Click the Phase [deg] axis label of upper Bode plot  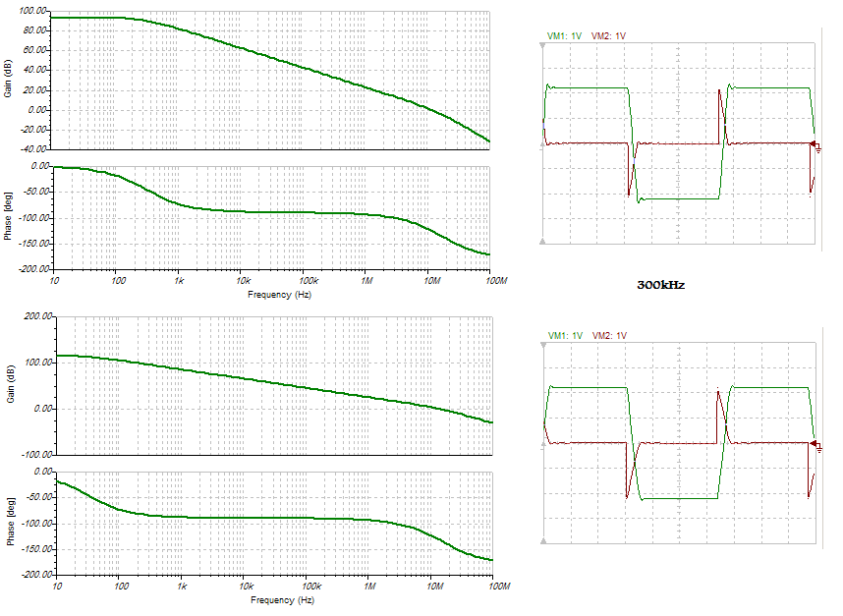pyautogui.click(x=8, y=216)
